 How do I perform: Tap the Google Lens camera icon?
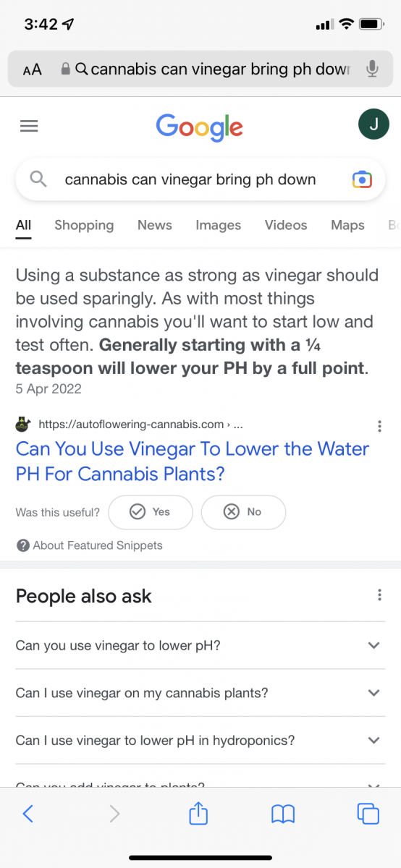(x=362, y=179)
